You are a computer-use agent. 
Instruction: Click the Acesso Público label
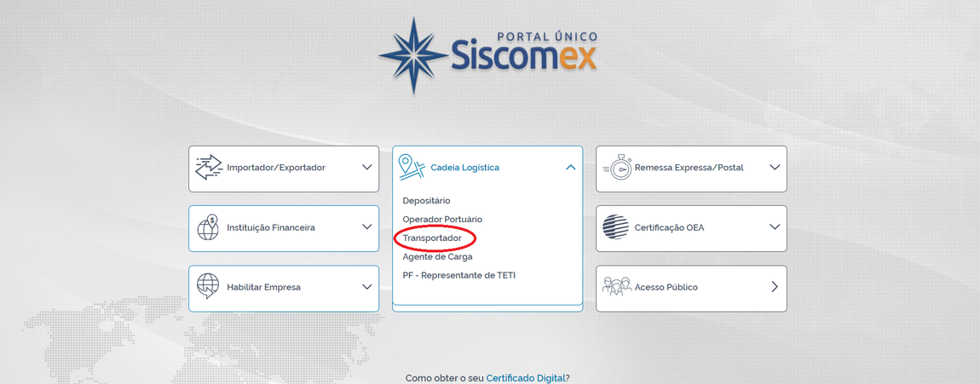point(666,287)
